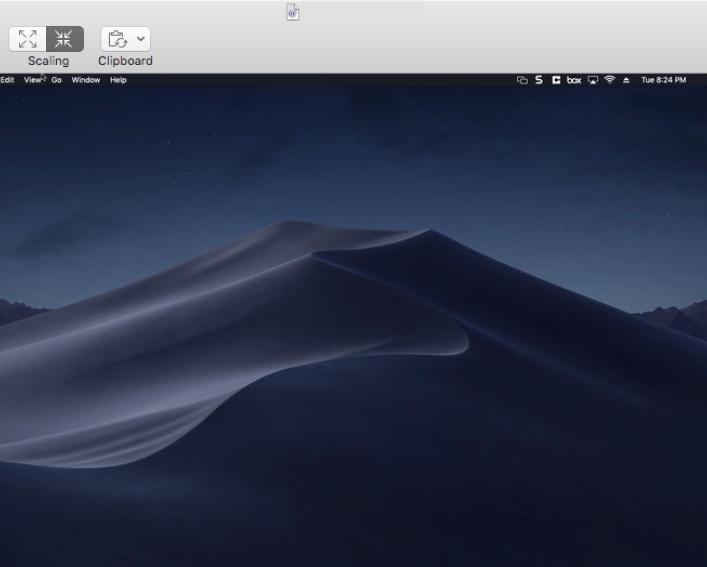The height and width of the screenshot is (567, 707).
Task: Open the Help menu
Action: pyautogui.click(x=118, y=80)
